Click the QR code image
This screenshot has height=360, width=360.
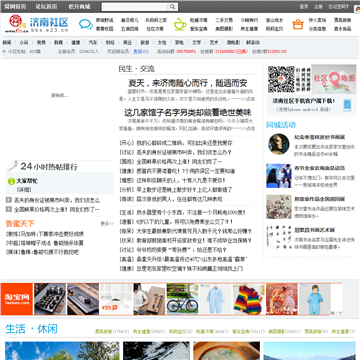click(281, 79)
